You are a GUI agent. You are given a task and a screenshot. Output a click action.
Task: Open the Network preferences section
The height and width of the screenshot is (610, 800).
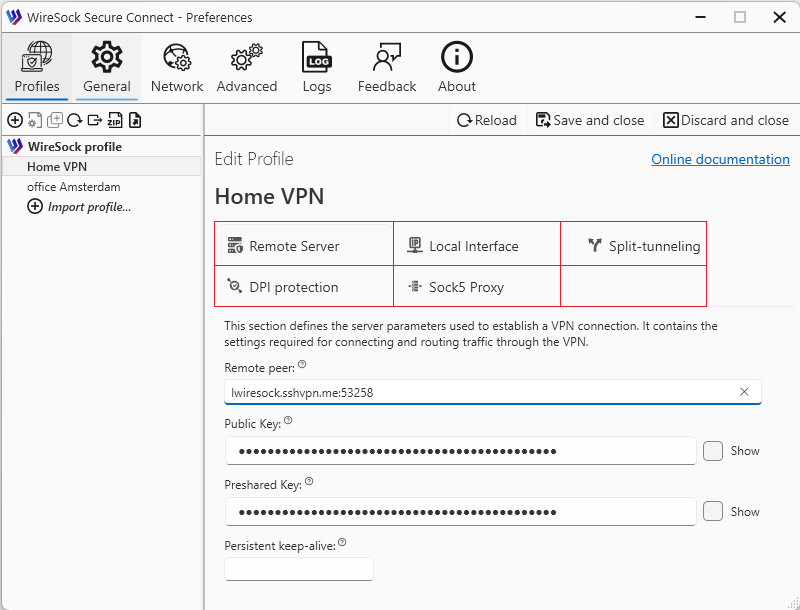pyautogui.click(x=177, y=68)
